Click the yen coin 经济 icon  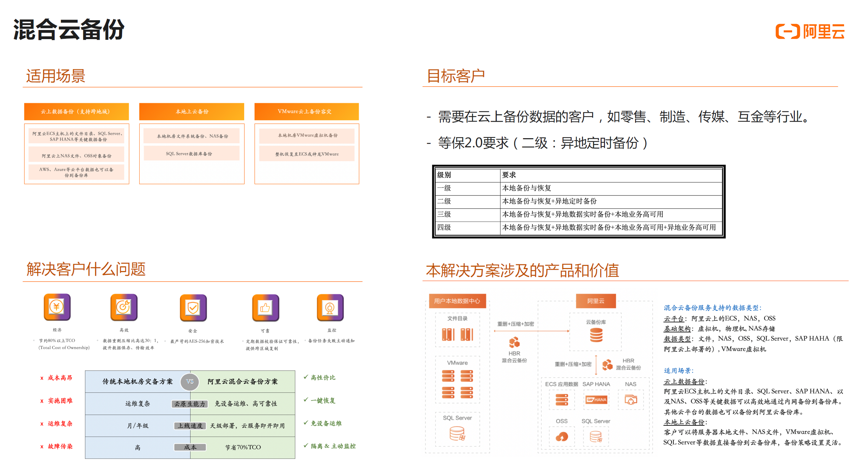coord(57,307)
